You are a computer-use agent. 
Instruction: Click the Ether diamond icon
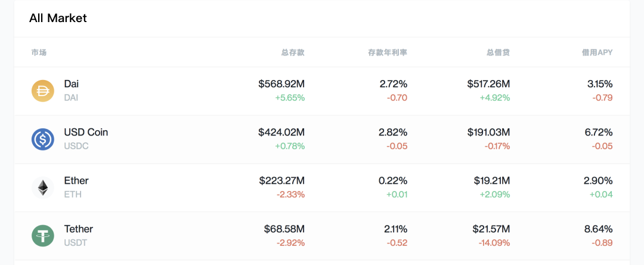coord(43,188)
